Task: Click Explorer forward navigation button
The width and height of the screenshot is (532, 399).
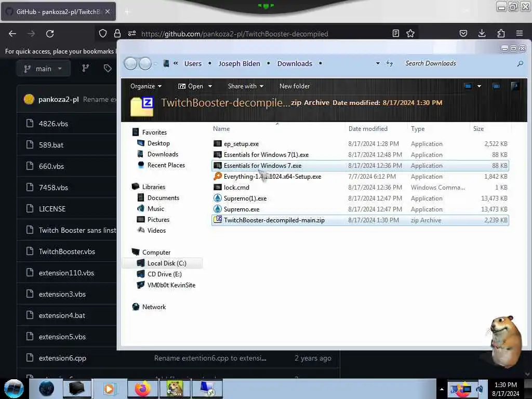Action: coord(145,63)
